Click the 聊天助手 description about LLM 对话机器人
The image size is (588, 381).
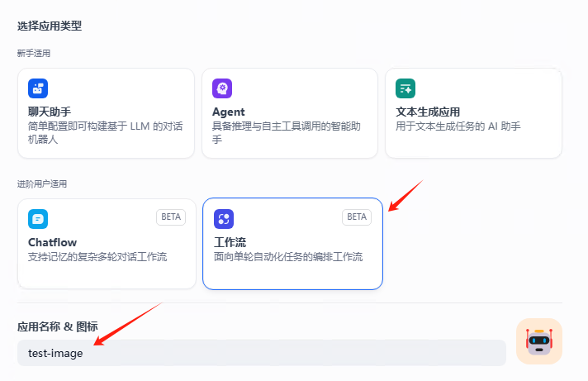point(106,132)
